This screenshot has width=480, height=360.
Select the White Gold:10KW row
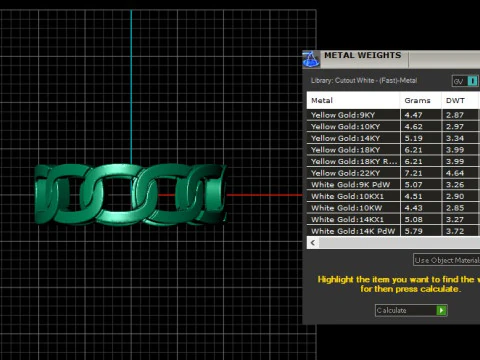[393, 208]
